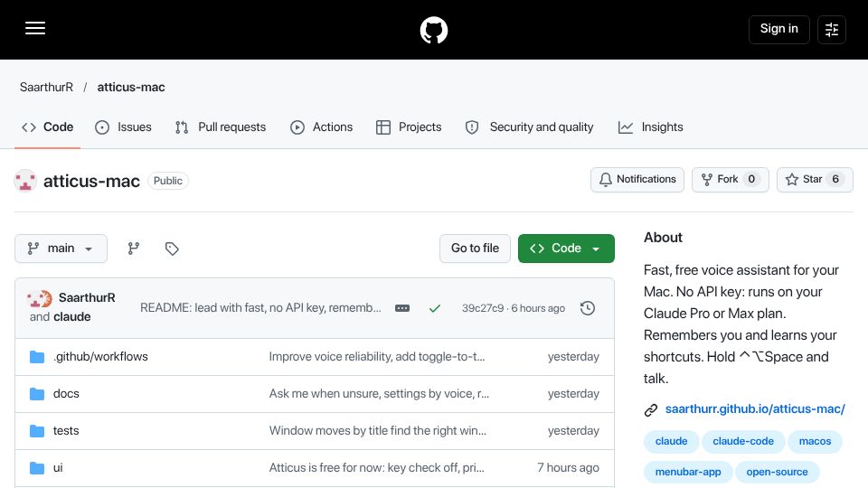Star the repository
Screen dimensions: 868x488
(815, 179)
